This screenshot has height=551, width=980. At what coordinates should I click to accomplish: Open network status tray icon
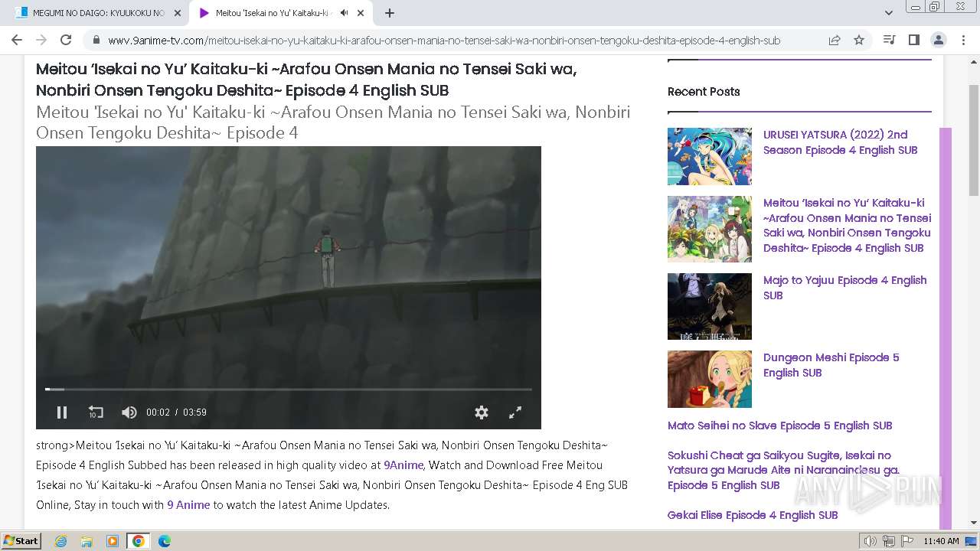tap(889, 541)
